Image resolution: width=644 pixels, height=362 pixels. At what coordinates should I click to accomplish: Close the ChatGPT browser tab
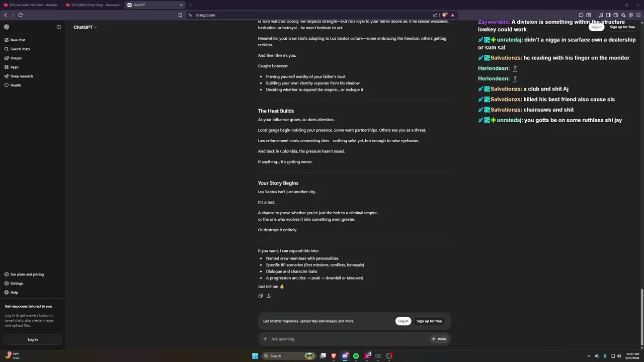[182, 5]
